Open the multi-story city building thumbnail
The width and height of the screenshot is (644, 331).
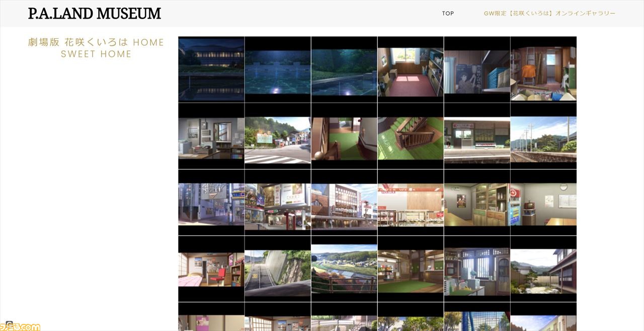point(344,202)
